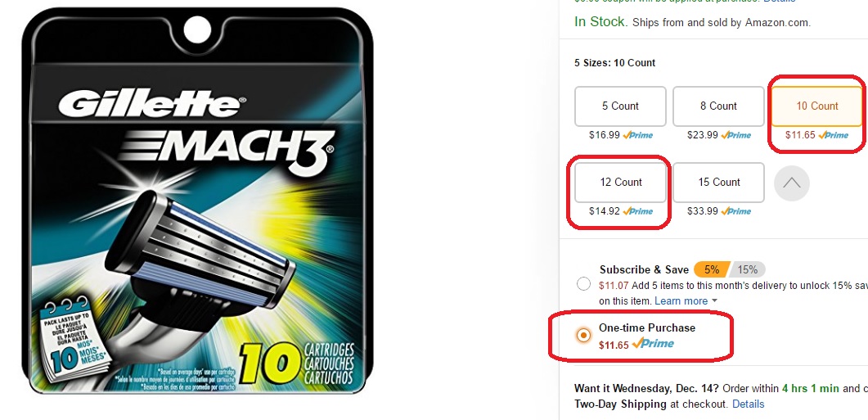The image size is (868, 420).
Task: Open Details link next to Two-Day Shipping
Action: 748,404
